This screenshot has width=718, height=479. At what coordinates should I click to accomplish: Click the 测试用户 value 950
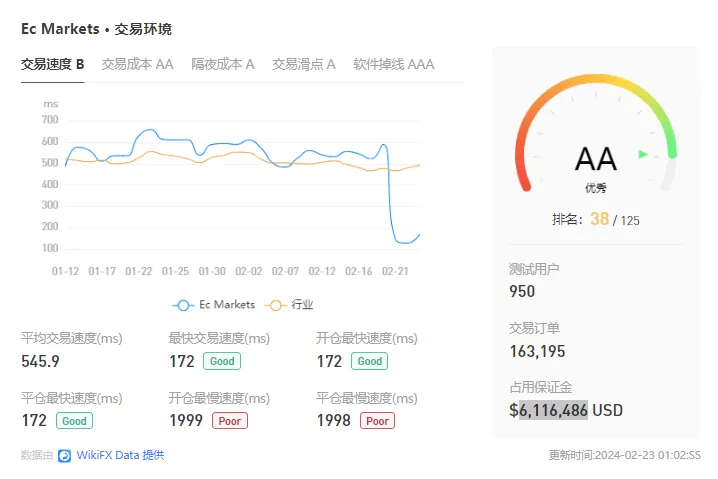522,291
